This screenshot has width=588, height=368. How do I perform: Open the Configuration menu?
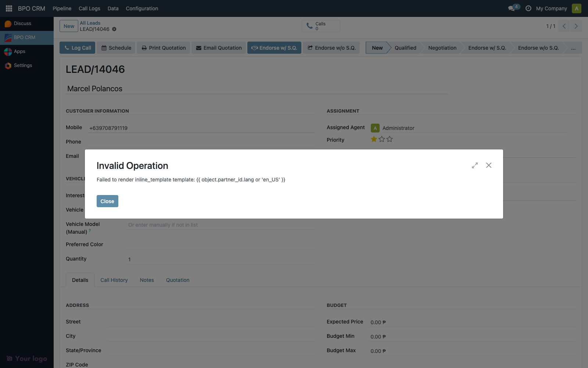[x=142, y=8]
